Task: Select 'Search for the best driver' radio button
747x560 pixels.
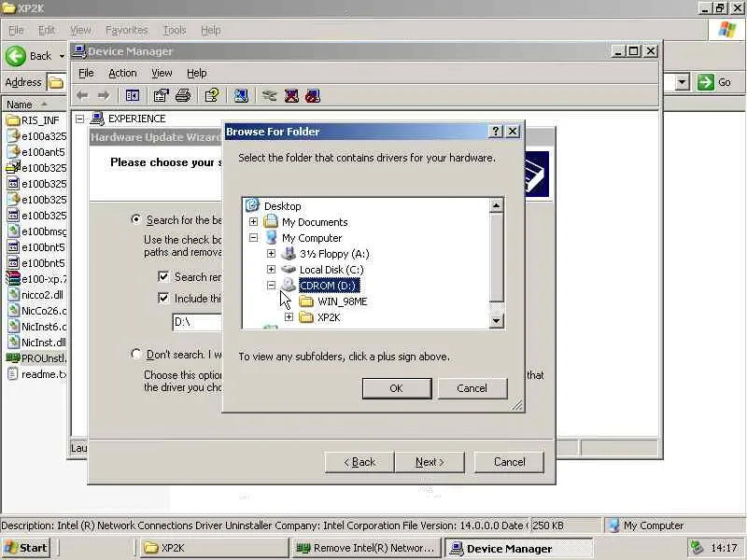Action: (x=135, y=219)
